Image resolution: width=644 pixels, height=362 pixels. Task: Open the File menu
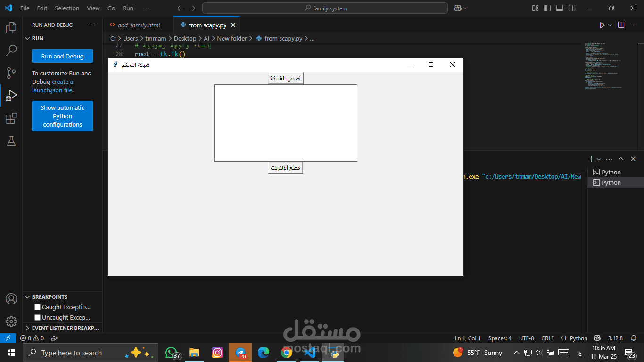(25, 8)
